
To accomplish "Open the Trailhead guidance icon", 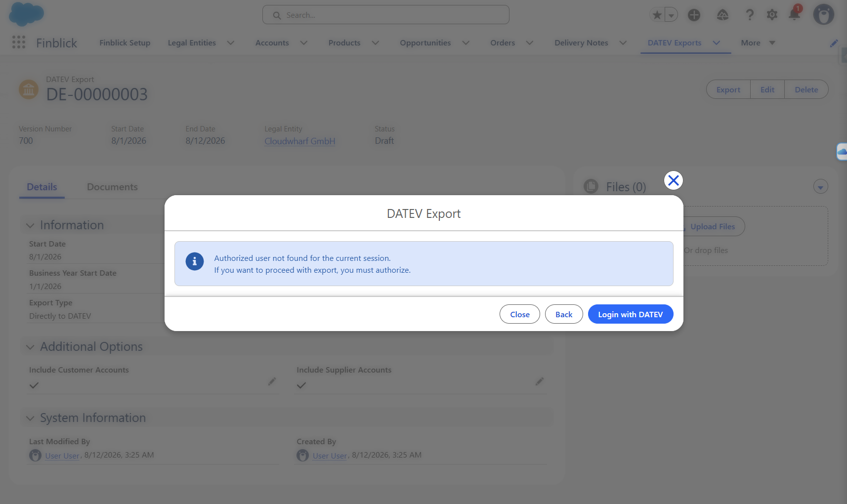I will [722, 15].
